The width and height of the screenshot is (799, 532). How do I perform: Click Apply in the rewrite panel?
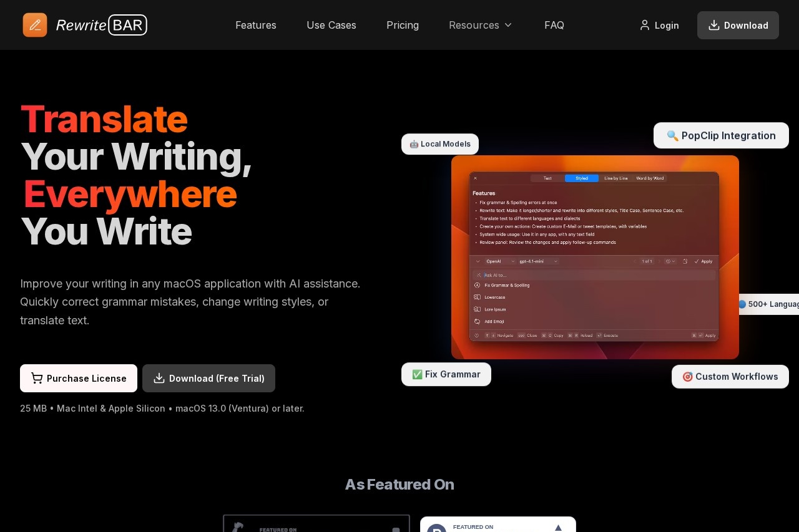(x=703, y=261)
